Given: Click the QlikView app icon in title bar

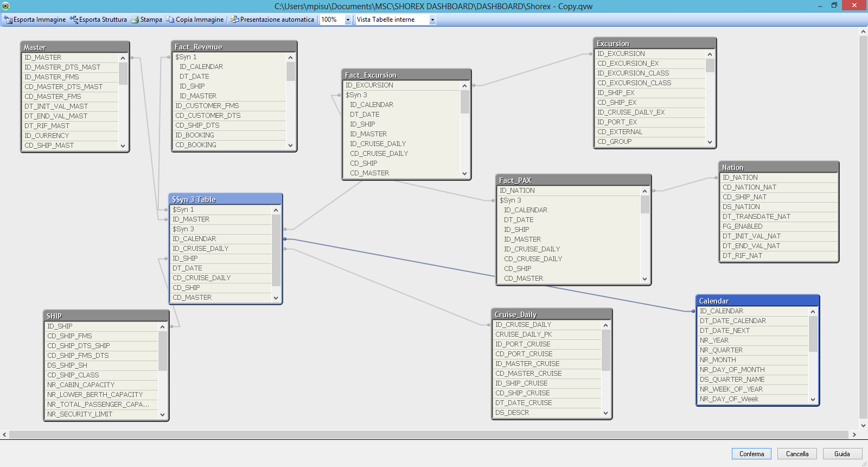Looking at the screenshot, I should (5, 6).
